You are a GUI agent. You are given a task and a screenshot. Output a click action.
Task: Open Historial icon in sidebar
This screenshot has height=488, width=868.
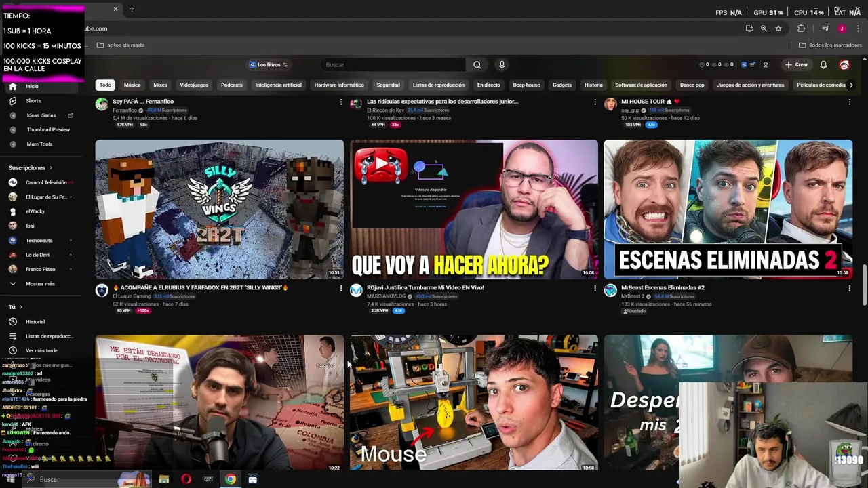click(13, 322)
